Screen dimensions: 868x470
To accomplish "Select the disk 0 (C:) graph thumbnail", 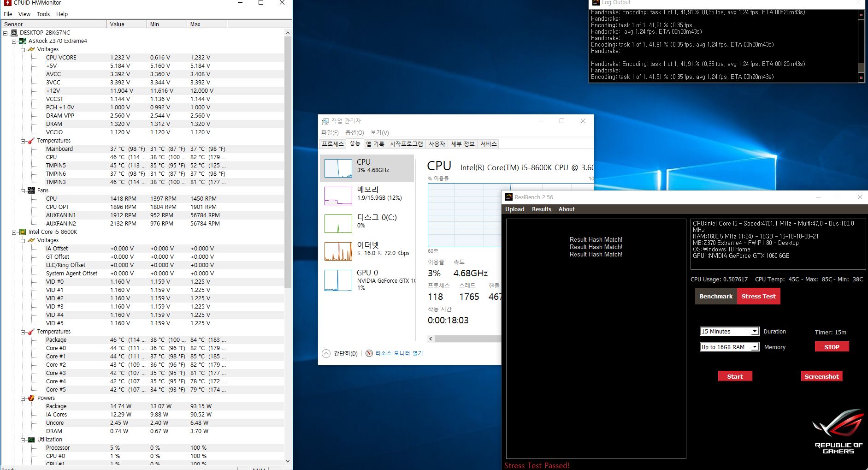I will [338, 224].
